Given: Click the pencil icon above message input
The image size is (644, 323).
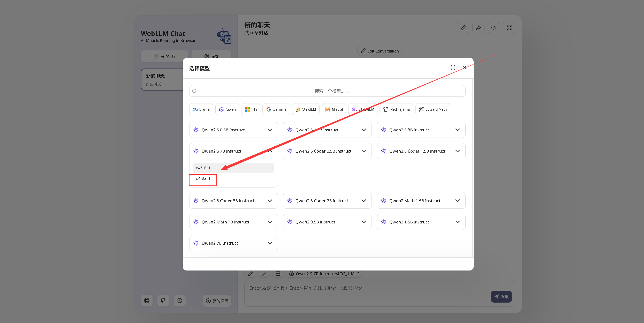Looking at the screenshot, I should click(x=251, y=274).
